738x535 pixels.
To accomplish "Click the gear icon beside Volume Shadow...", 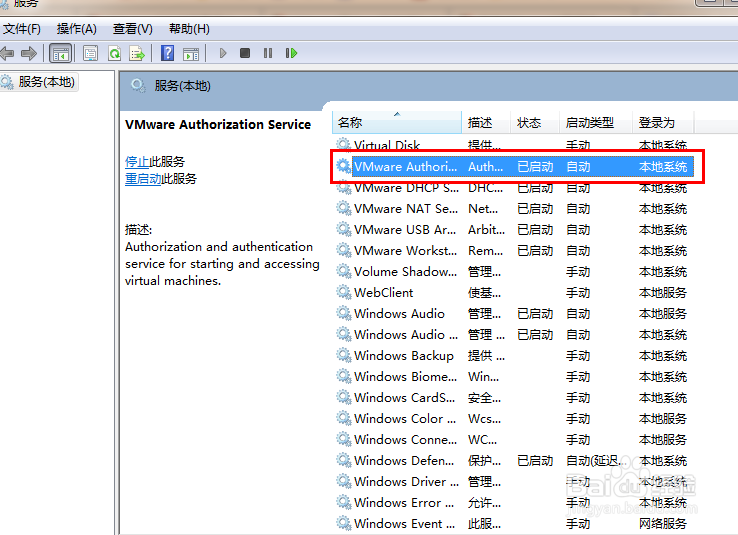I will 344,272.
